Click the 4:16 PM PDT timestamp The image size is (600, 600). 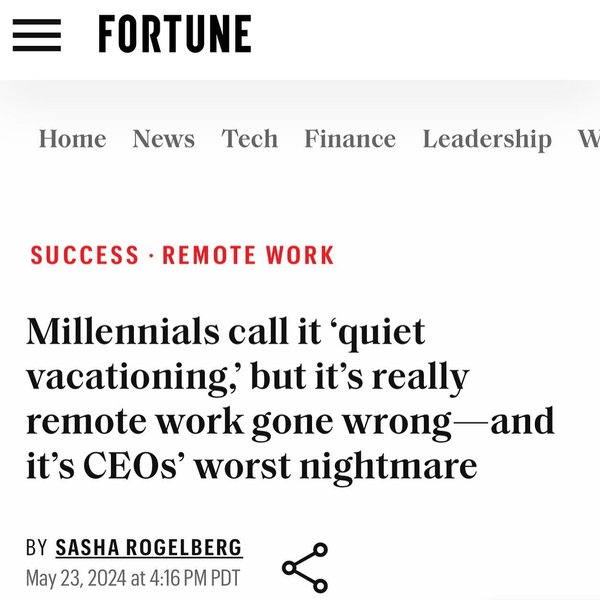[x=194, y=578]
